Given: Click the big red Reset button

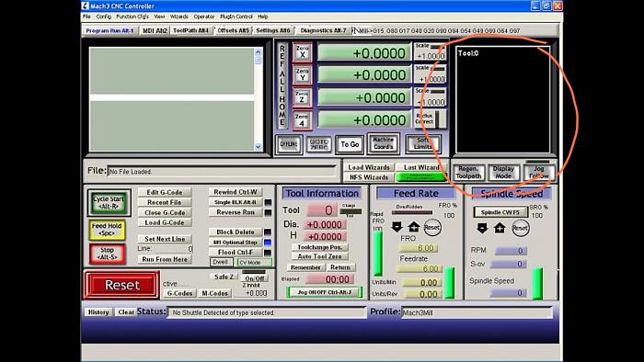Looking at the screenshot, I should click(121, 285).
